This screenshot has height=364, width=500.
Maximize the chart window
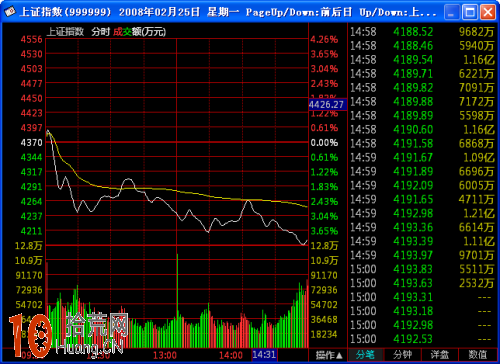(470, 12)
